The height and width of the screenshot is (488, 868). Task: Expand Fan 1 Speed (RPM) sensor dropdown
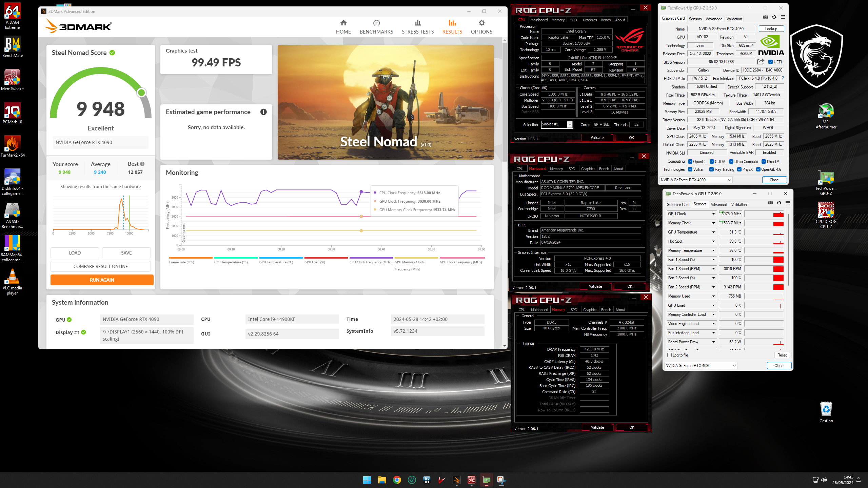pyautogui.click(x=713, y=269)
